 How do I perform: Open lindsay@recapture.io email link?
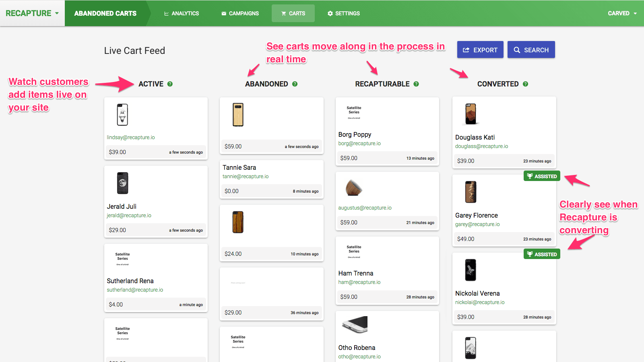point(130,137)
